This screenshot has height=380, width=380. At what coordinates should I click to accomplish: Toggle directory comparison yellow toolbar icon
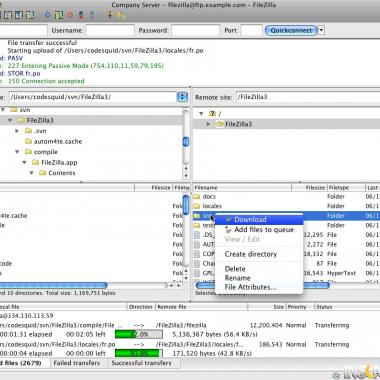click(x=121, y=15)
